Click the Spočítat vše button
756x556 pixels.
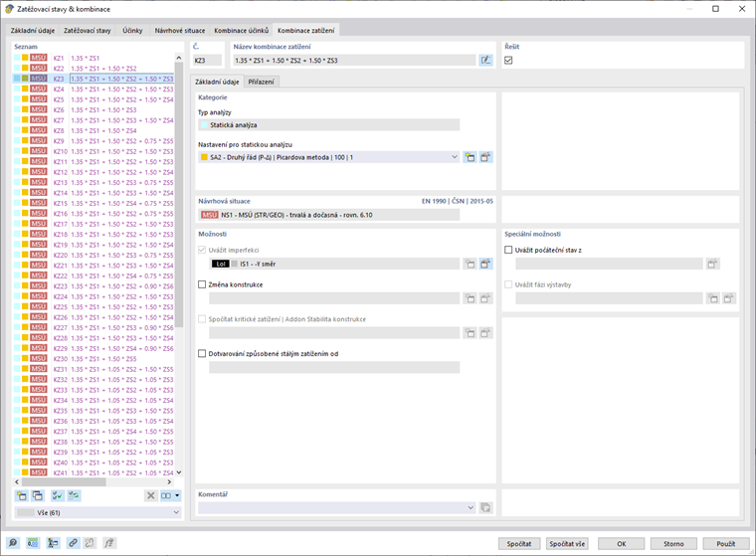tap(567, 544)
